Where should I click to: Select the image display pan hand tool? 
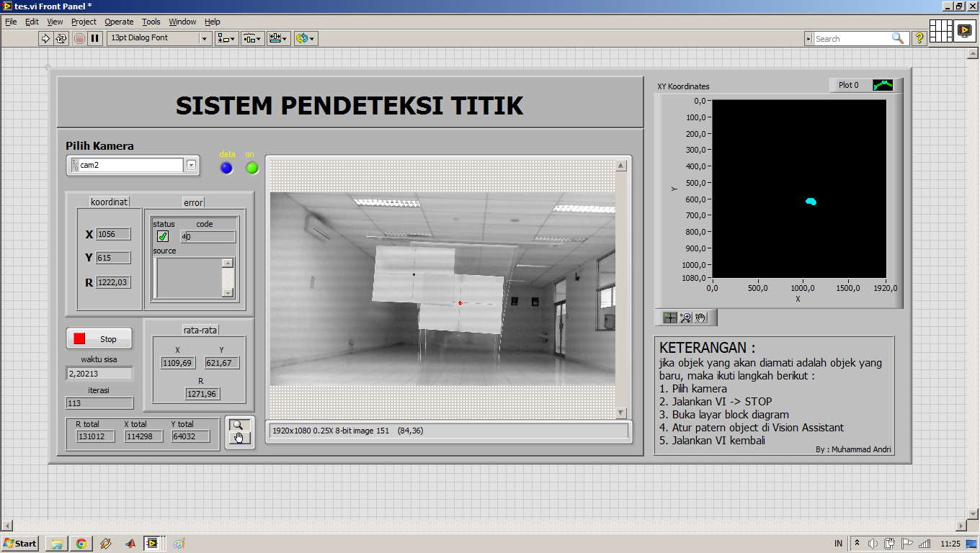240,438
